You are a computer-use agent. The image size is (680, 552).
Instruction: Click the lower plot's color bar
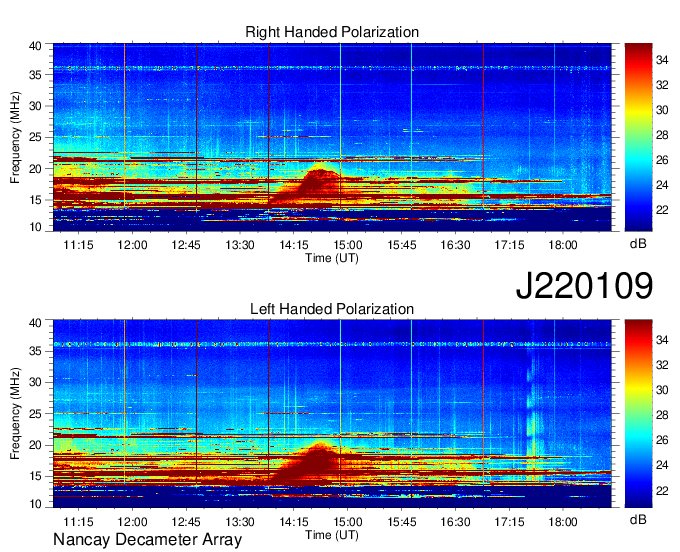[638, 414]
